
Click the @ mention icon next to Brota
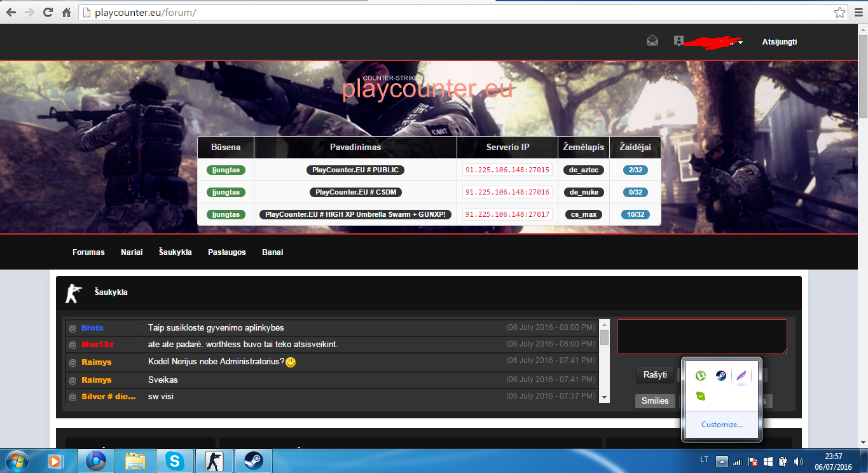point(72,328)
